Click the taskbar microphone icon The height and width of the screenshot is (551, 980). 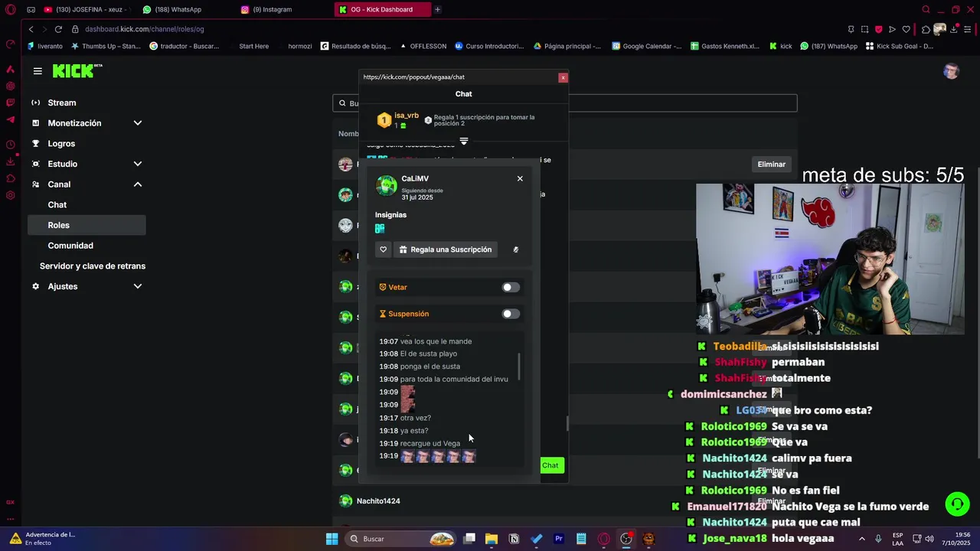pyautogui.click(x=878, y=539)
